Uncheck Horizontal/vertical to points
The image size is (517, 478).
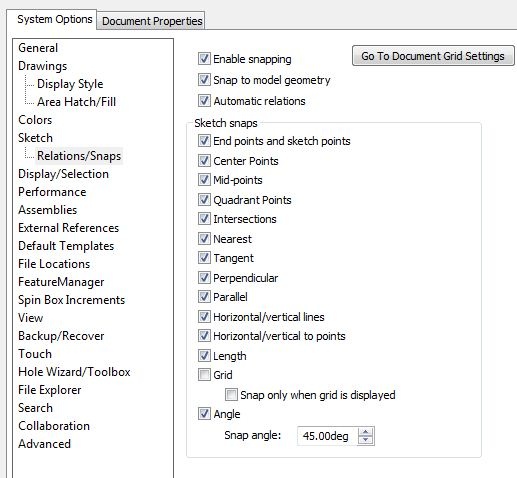click(204, 336)
